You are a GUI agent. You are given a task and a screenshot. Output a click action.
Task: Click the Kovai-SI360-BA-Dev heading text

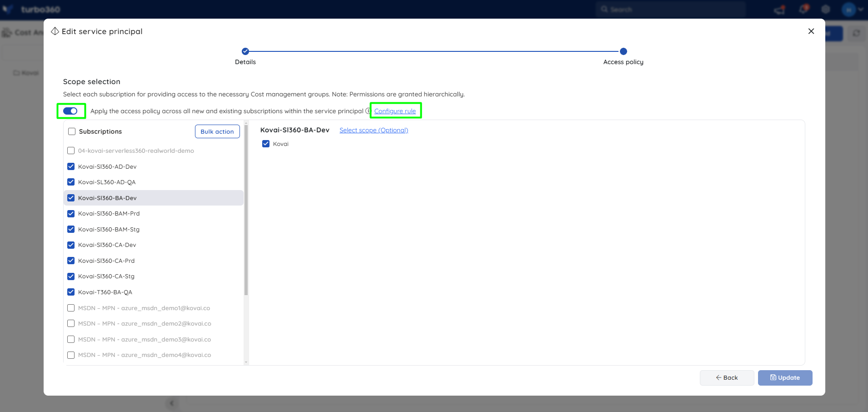[x=294, y=130]
